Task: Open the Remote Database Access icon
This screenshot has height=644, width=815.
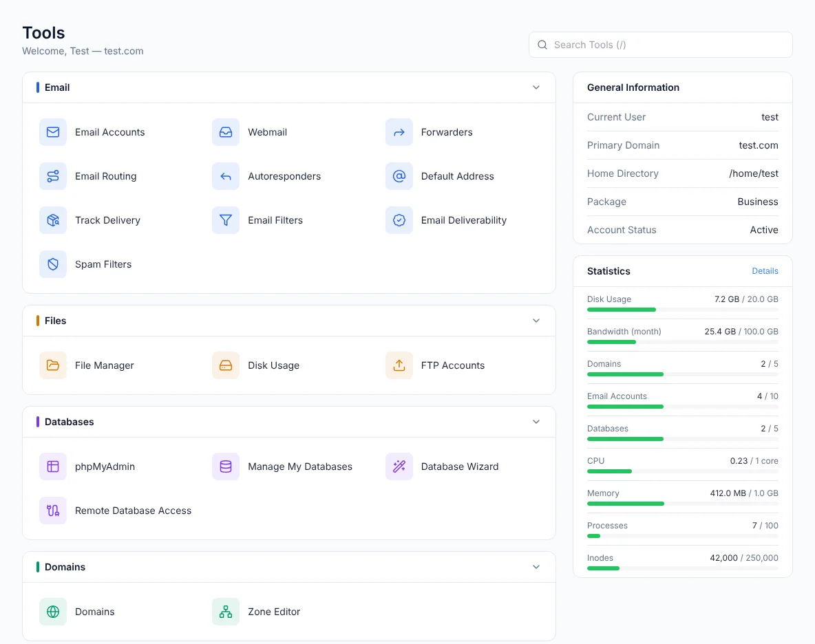Action: pyautogui.click(x=53, y=511)
